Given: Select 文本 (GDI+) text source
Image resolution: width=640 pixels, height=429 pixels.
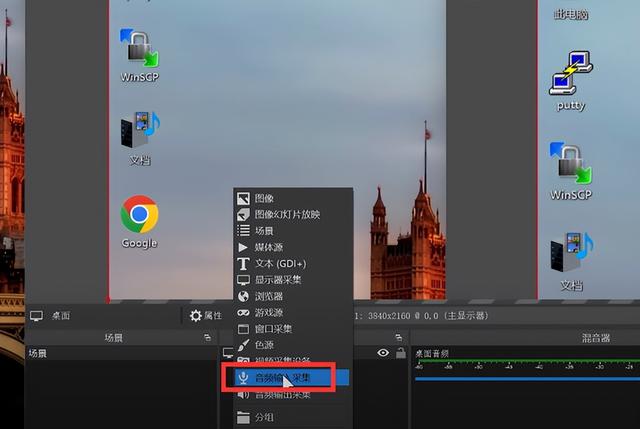Looking at the screenshot, I should [293, 264].
